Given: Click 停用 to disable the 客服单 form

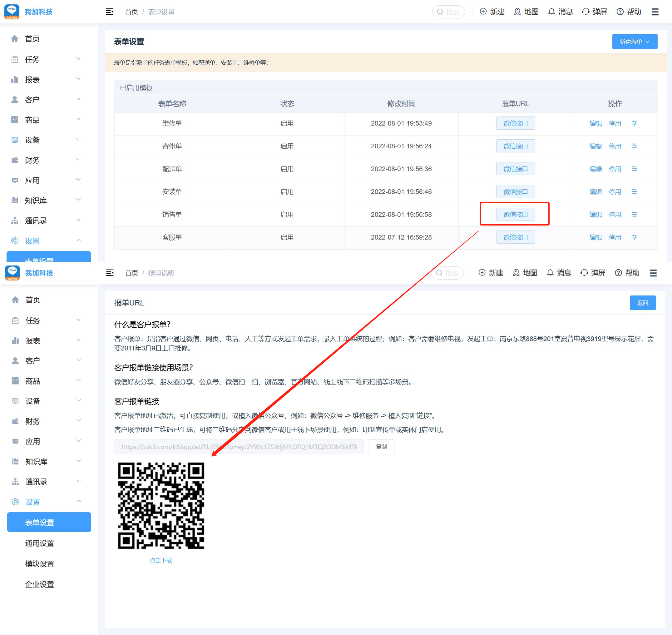Looking at the screenshot, I should point(615,237).
